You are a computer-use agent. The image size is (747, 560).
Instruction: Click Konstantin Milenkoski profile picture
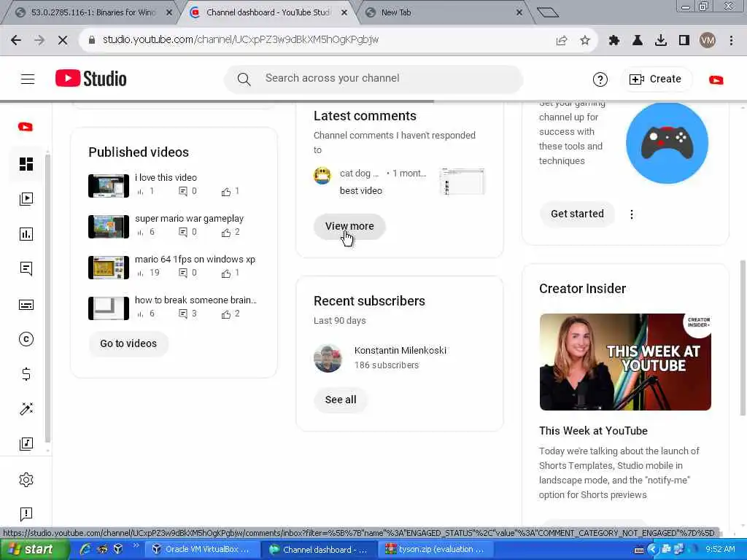(328, 358)
